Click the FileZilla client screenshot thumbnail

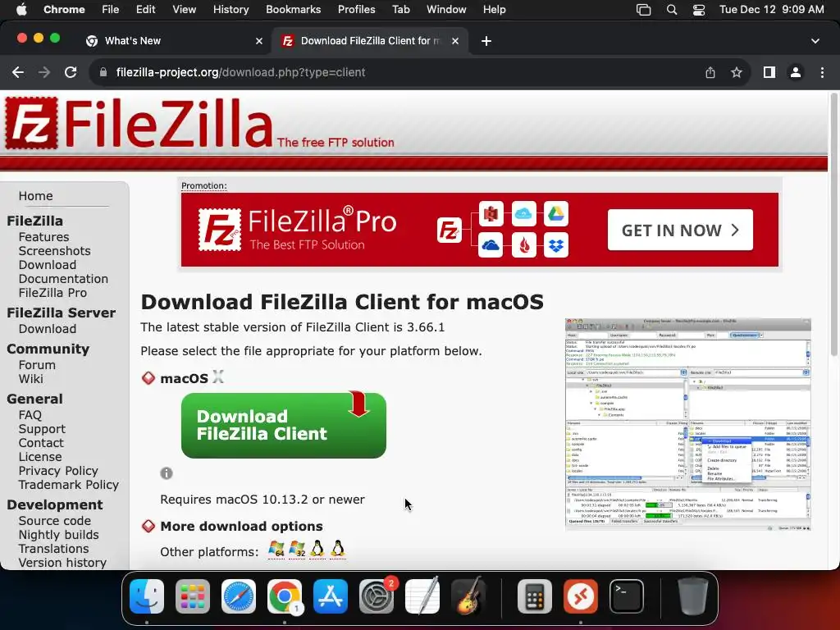coord(688,424)
